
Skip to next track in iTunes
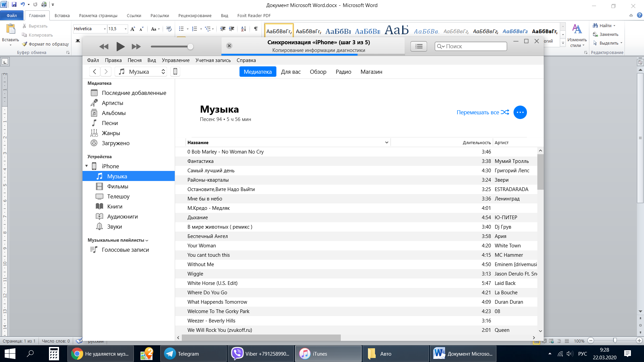coord(136,47)
